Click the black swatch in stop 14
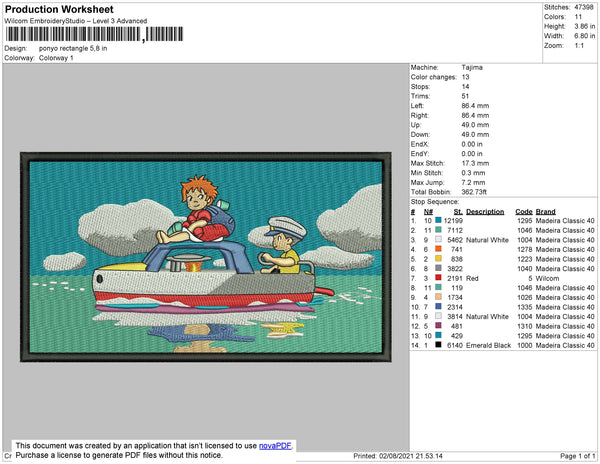The image size is (600, 464). 438,345
